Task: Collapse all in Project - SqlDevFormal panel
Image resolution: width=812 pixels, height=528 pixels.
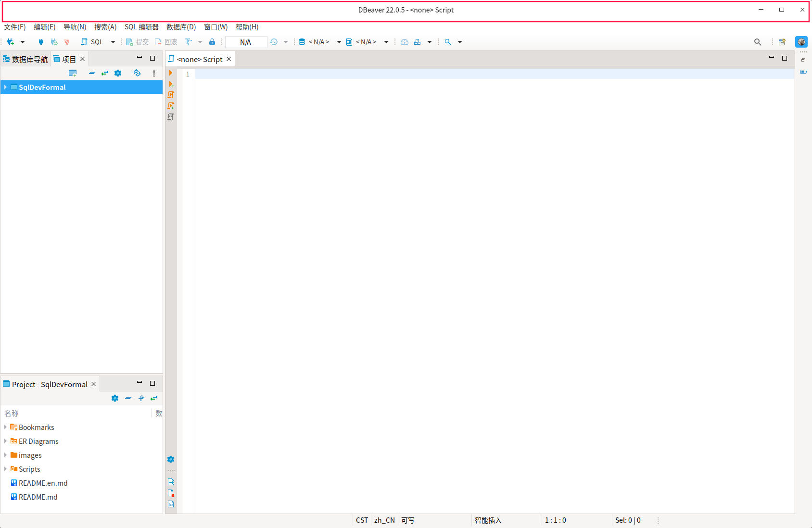Action: 128,398
